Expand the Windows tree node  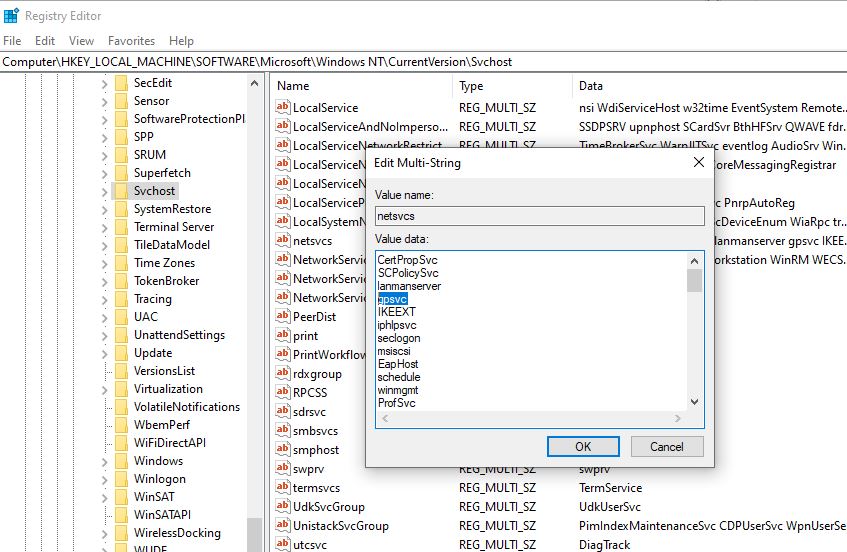point(104,462)
